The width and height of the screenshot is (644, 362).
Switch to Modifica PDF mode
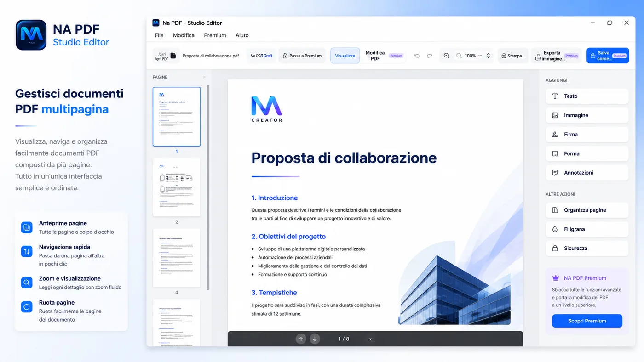[x=384, y=56]
